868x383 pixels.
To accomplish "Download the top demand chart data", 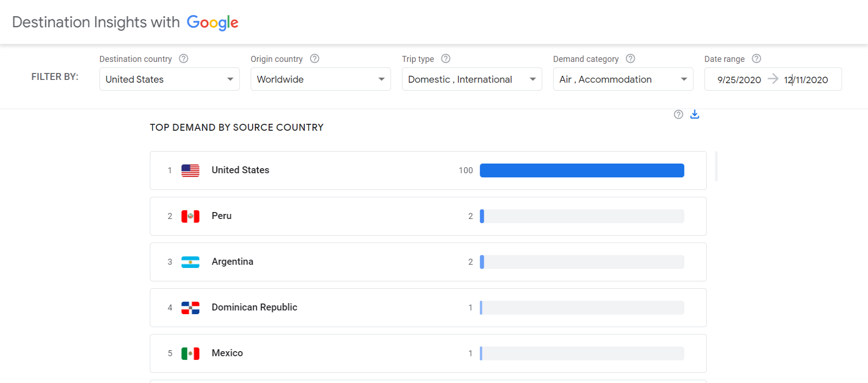I will pos(695,114).
